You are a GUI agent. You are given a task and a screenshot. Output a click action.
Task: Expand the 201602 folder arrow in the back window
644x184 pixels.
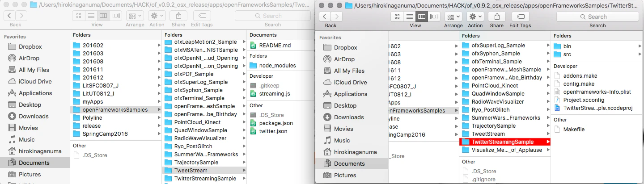click(158, 46)
